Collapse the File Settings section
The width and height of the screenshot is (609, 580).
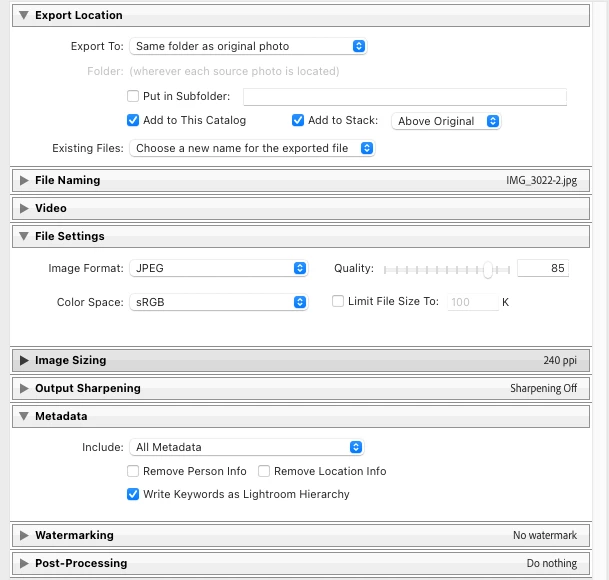tap(24, 236)
